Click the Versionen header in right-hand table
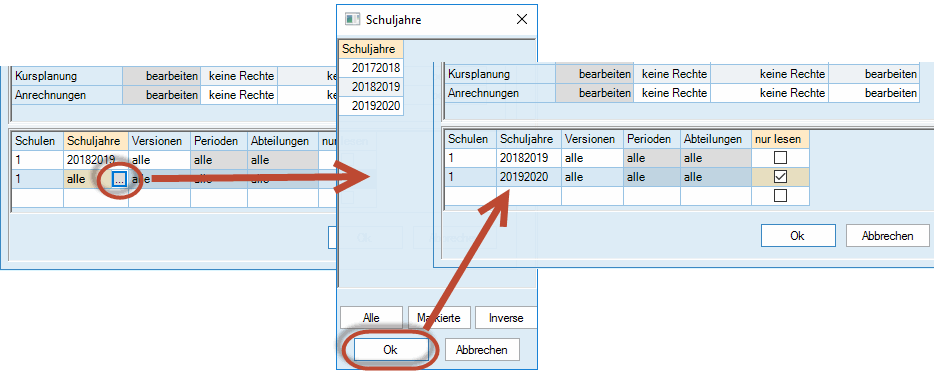 [x=592, y=139]
